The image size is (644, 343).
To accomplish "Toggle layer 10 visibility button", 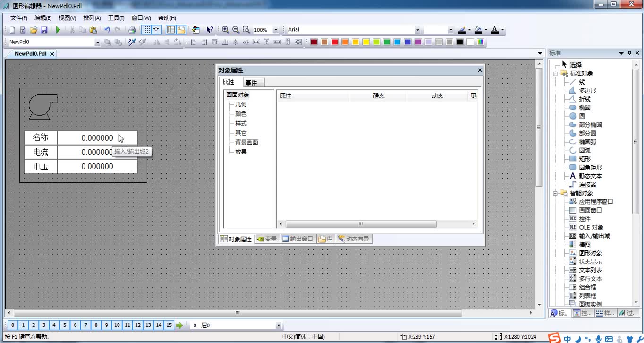I will [117, 325].
